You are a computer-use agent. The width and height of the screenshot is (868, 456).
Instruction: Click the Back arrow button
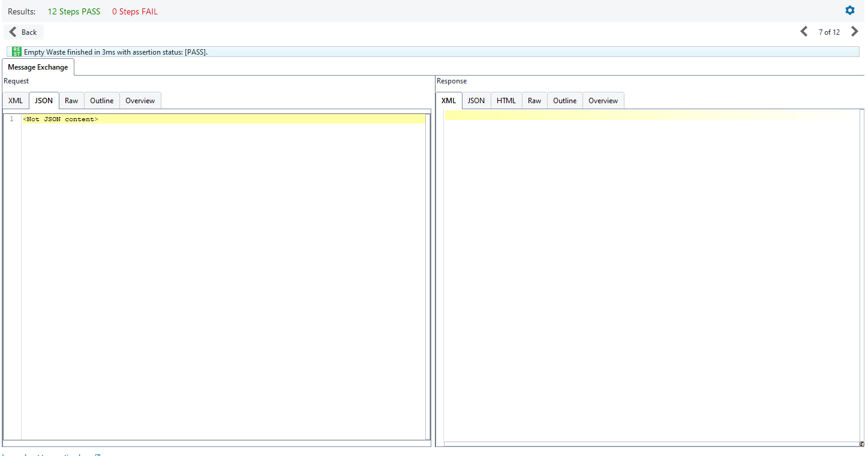[x=23, y=32]
